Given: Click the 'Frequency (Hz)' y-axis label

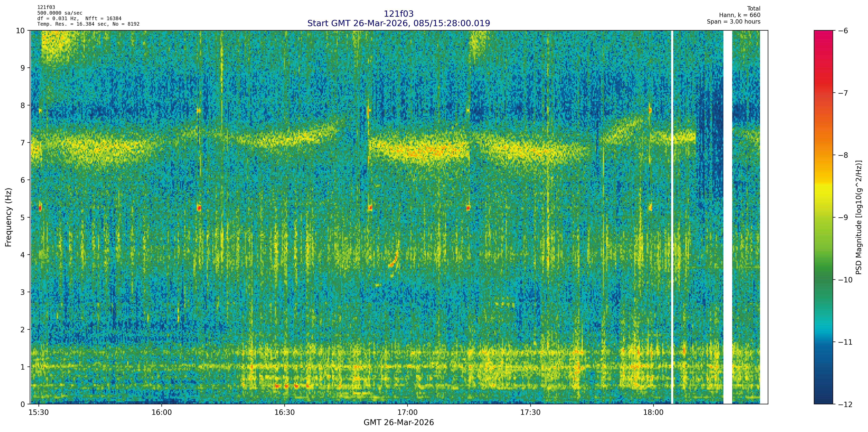Looking at the screenshot, I should point(8,217).
